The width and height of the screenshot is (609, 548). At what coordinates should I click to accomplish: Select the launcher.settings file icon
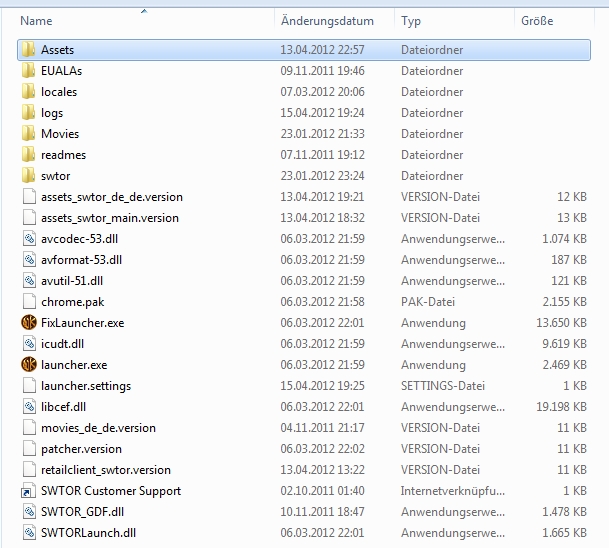coord(29,386)
